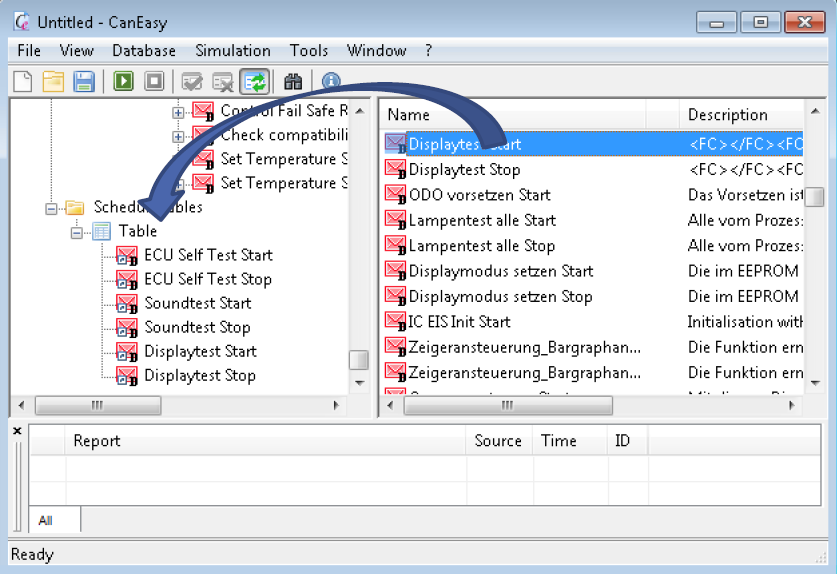Click the binoculars search icon
The width and height of the screenshot is (837, 575).
point(292,81)
